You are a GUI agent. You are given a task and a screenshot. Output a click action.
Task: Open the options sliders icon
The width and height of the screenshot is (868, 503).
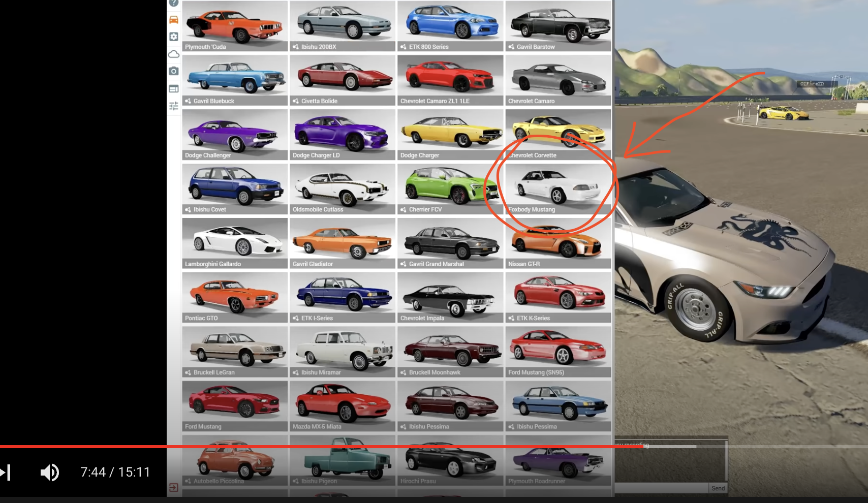point(174,106)
